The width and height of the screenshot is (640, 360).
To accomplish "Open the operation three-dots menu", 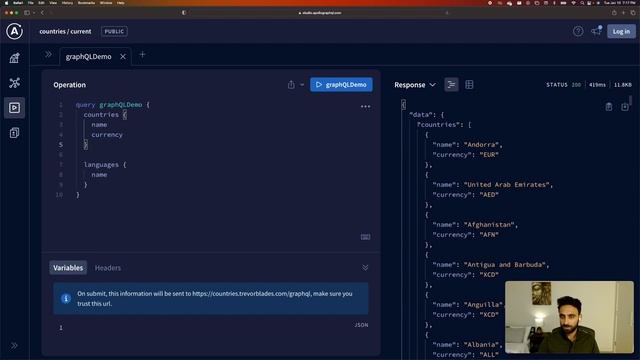I will (365, 107).
